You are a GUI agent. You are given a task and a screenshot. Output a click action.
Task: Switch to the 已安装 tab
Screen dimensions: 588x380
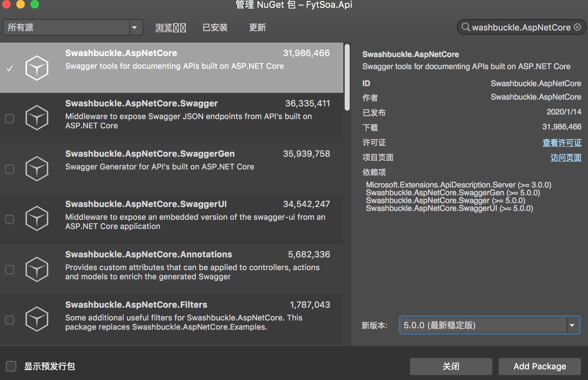coord(215,28)
